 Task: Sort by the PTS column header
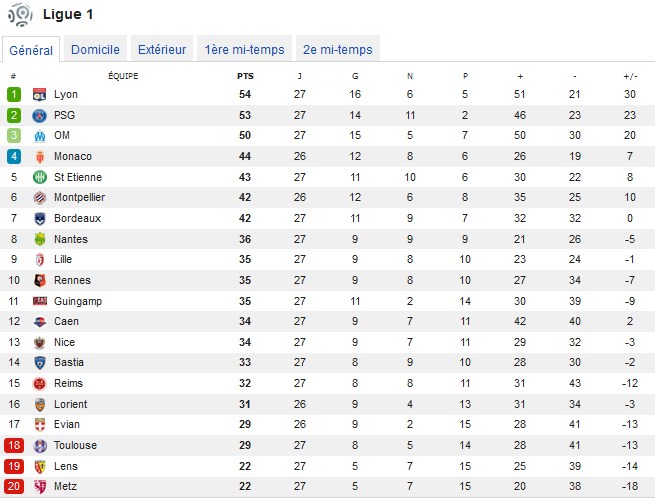coord(245,76)
